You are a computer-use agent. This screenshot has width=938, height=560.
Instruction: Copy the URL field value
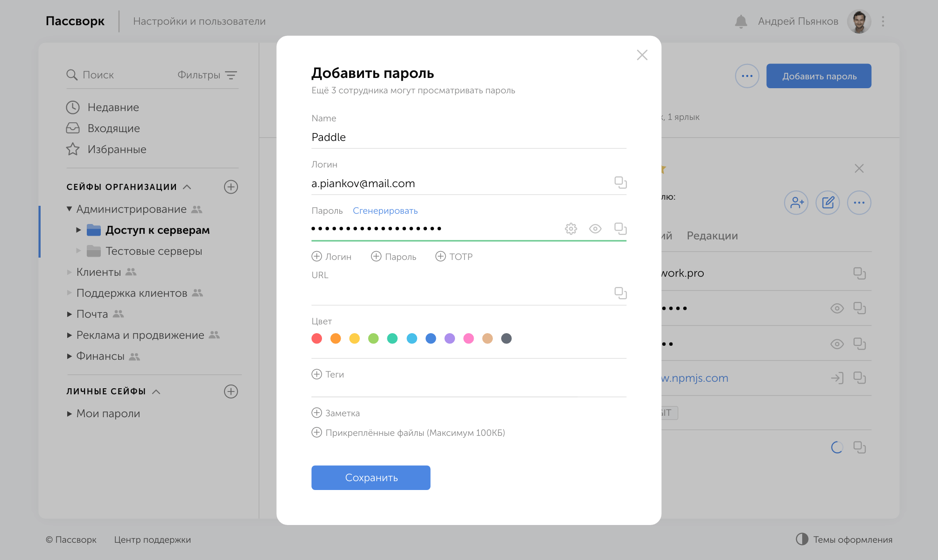(620, 293)
